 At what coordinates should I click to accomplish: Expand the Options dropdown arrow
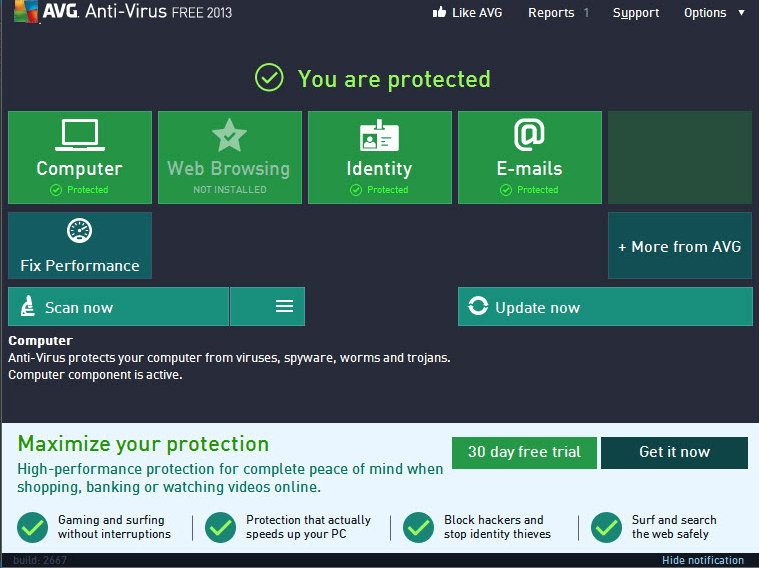click(741, 13)
